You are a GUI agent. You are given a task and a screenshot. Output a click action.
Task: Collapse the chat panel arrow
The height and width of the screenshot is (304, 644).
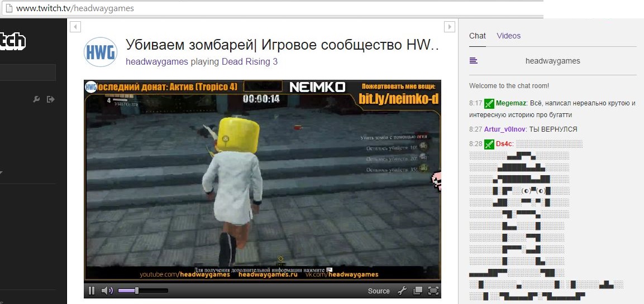point(449,27)
